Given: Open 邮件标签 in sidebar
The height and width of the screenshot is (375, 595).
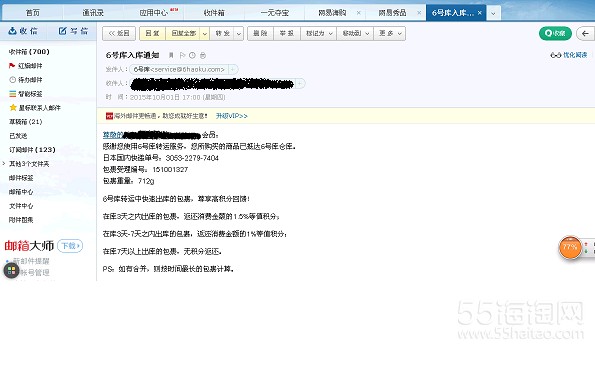Looking at the screenshot, I should point(21,178).
